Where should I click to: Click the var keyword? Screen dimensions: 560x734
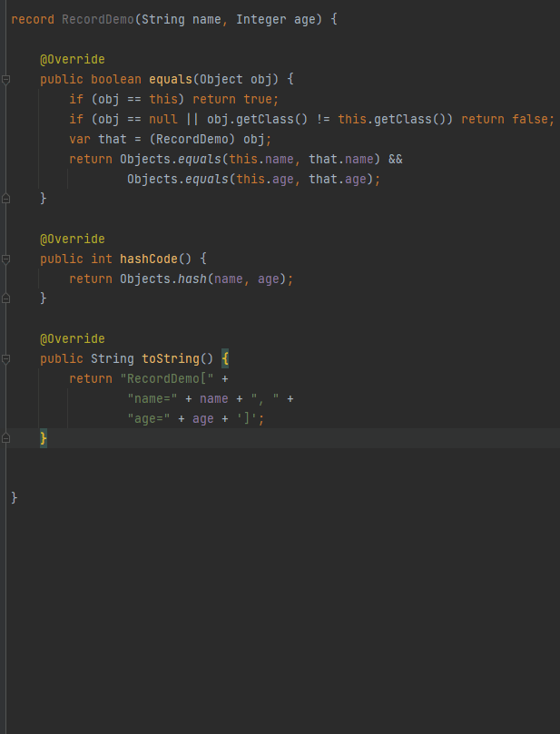(x=80, y=140)
